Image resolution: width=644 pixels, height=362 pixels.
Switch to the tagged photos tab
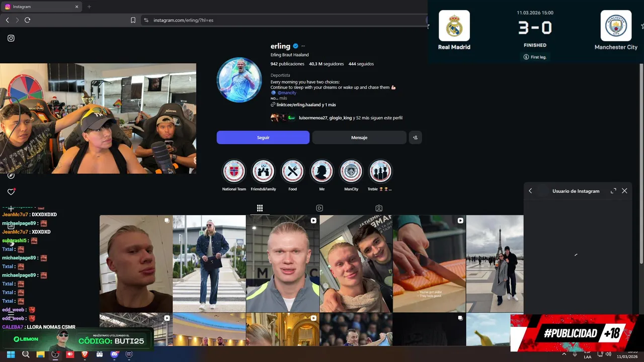(x=379, y=208)
